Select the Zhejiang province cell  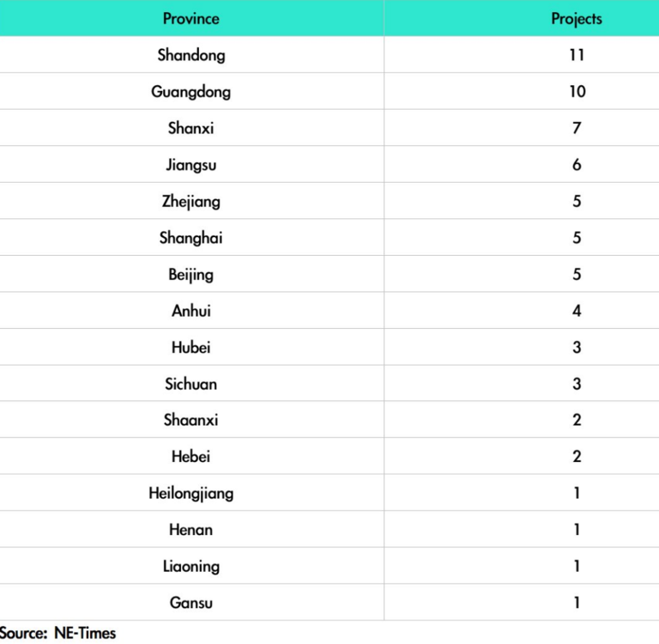(x=191, y=201)
